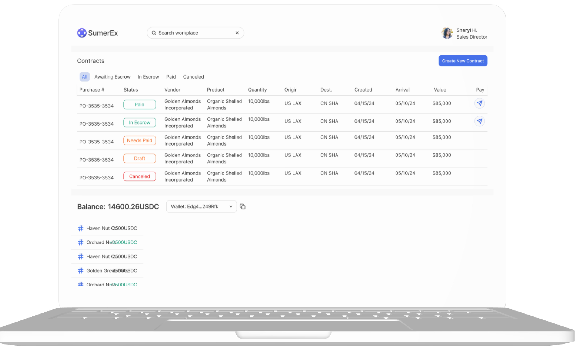Click the Needs Paid status badge
Image resolution: width=588 pixels, height=364 pixels.
tap(139, 140)
